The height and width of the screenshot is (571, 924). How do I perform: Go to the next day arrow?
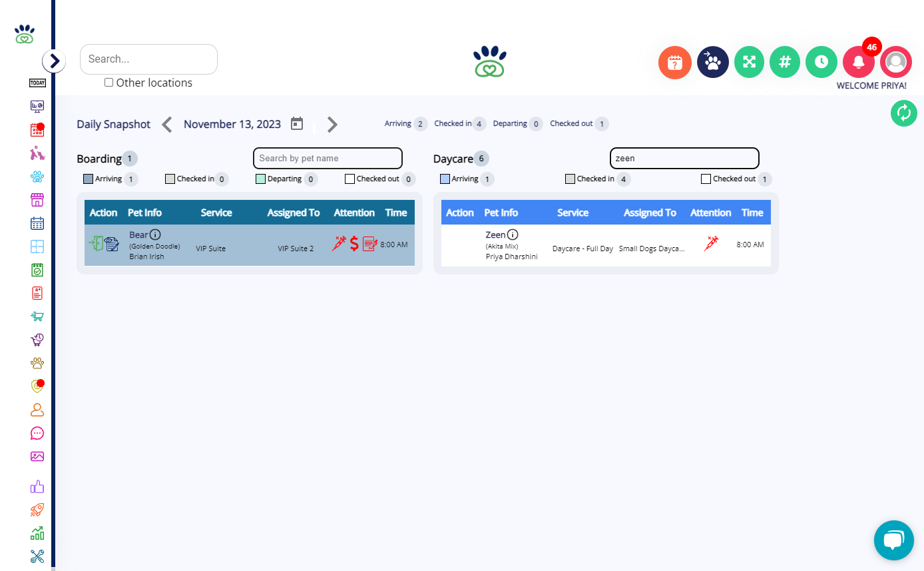pos(332,125)
